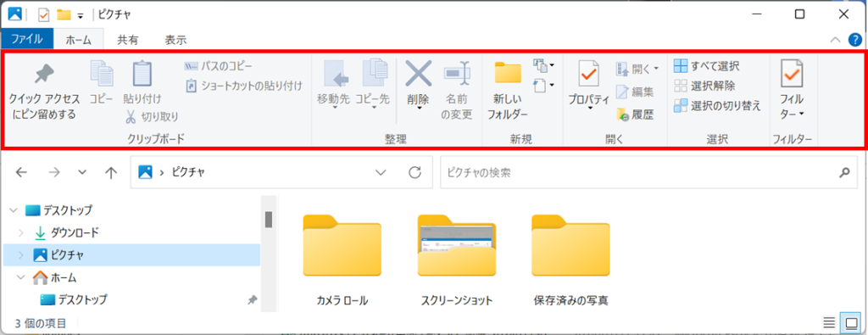Select ホーム in navigation pane
This screenshot has width=868, height=335.
(55, 277)
